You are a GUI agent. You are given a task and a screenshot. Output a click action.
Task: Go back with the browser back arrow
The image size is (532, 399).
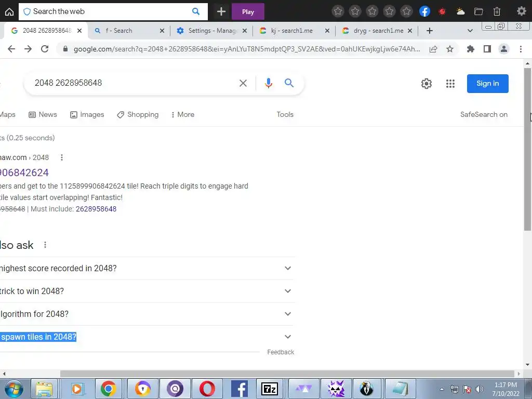(x=11, y=49)
